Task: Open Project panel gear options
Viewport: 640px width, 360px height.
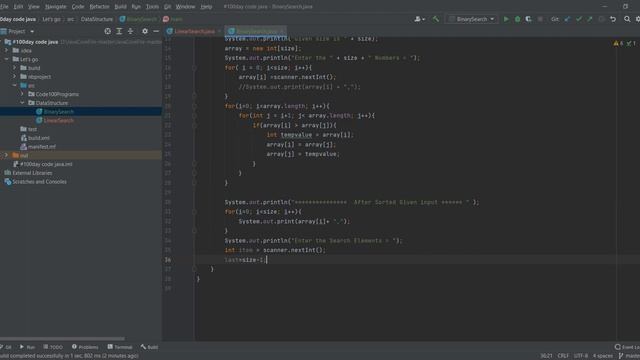Action: tap(145, 31)
